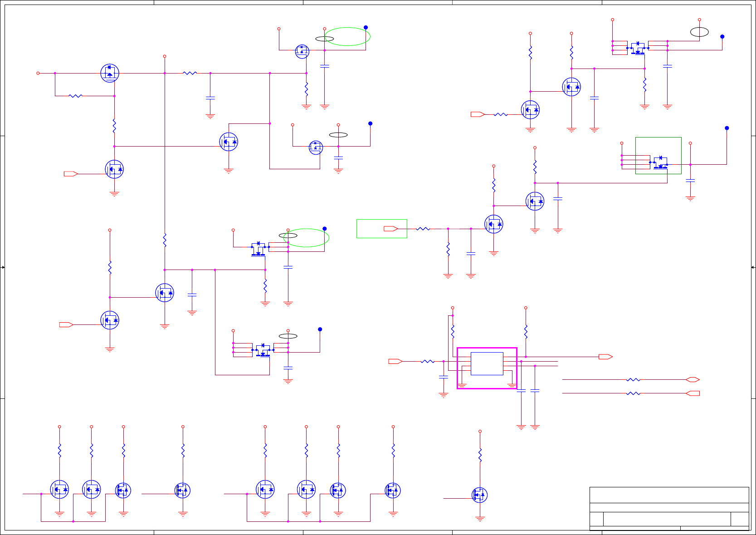Click the left-pointing port below the hexagonal port
This screenshot has width=756, height=535.
coord(693,393)
